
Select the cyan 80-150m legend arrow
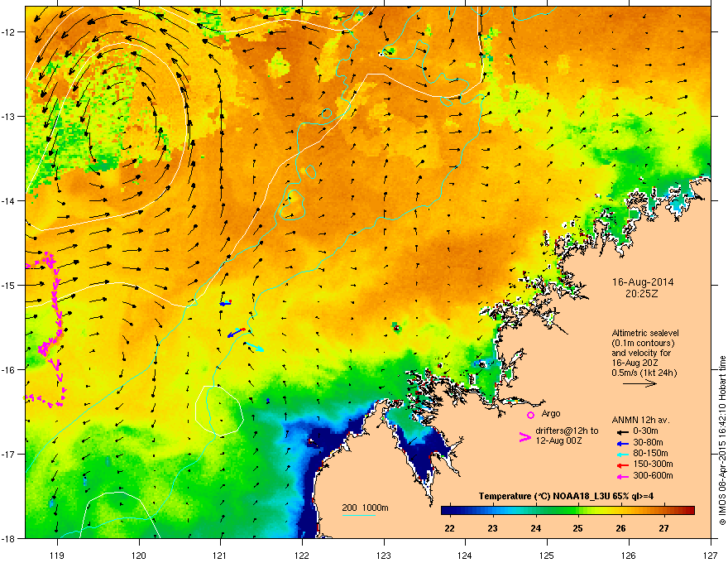(622, 454)
